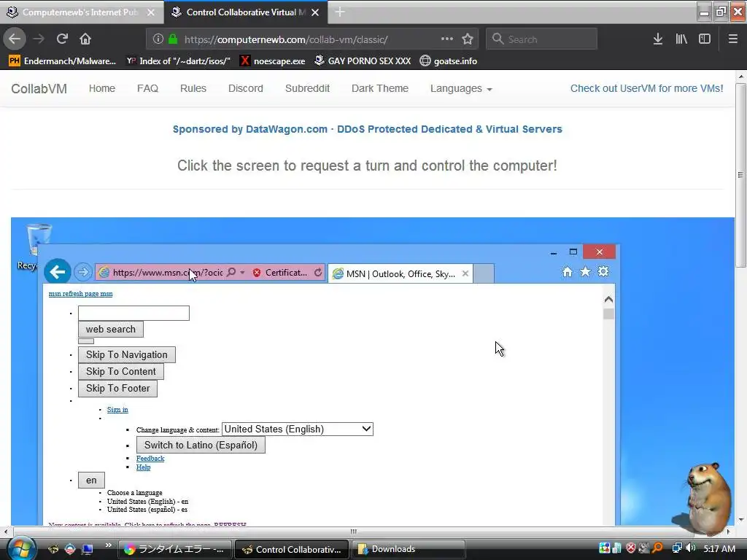The width and height of the screenshot is (747, 560).
Task: Close the Control Collaborative Virtual tab
Action: 315,12
